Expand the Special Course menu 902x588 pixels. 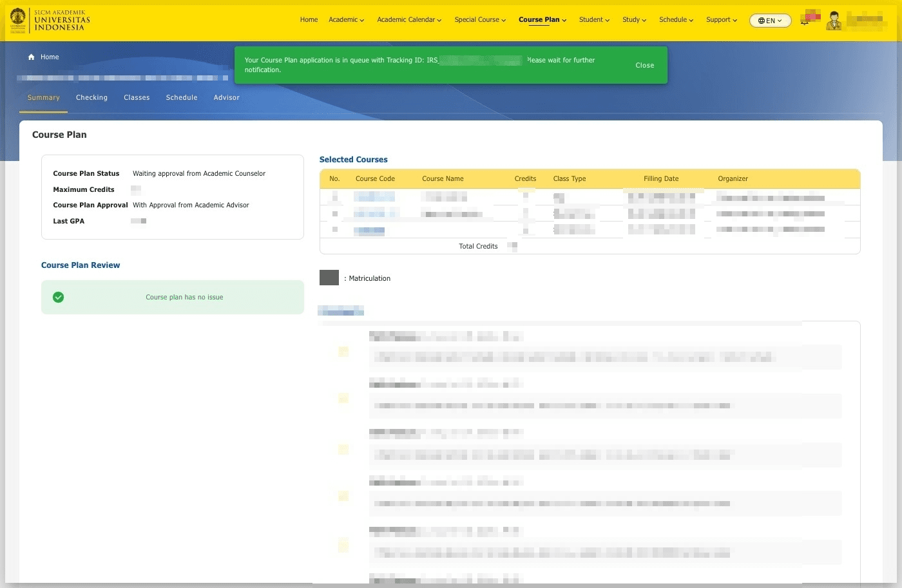[x=480, y=20]
